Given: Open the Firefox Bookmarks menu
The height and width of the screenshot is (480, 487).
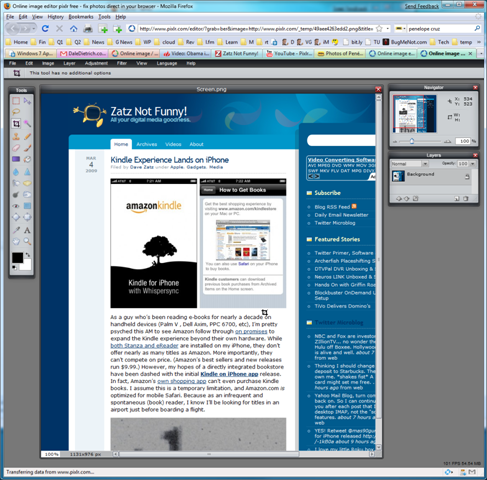Looking at the screenshot, I should (81, 17).
